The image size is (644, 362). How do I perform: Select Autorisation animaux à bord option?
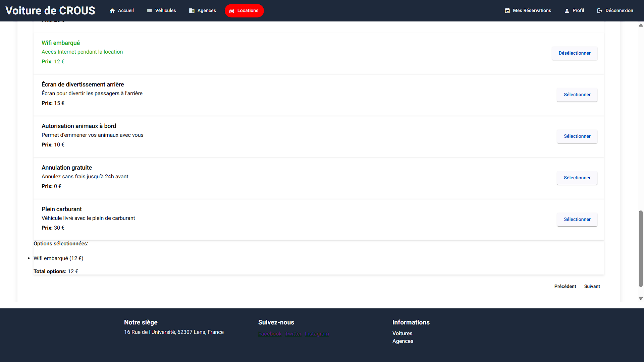577,136
